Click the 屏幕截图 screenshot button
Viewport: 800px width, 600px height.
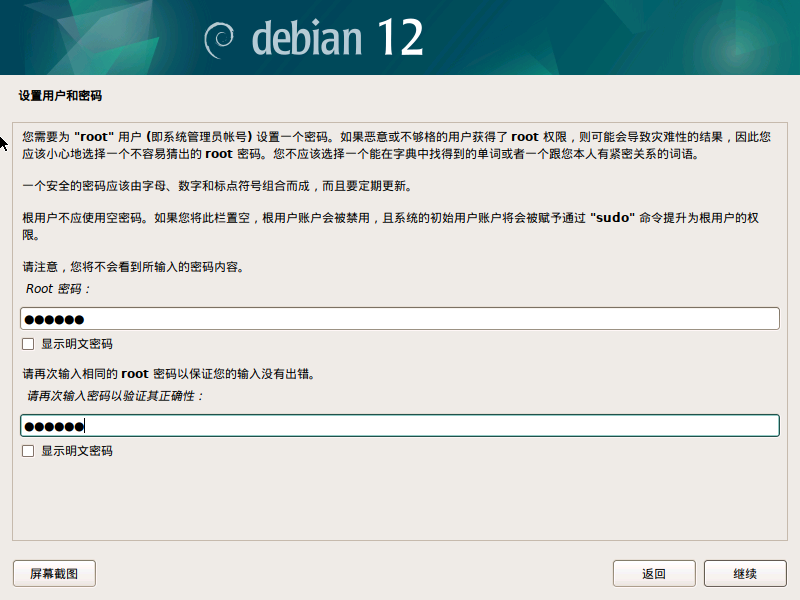point(53,573)
